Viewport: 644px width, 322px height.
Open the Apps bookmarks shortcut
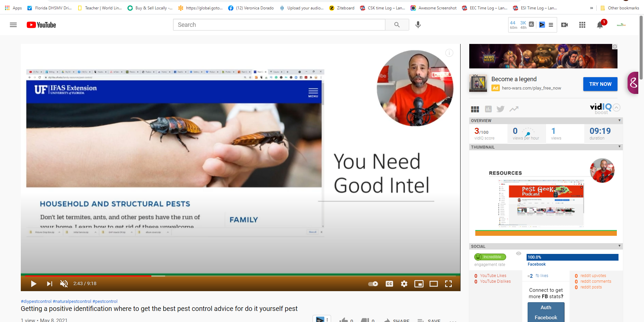click(x=13, y=8)
